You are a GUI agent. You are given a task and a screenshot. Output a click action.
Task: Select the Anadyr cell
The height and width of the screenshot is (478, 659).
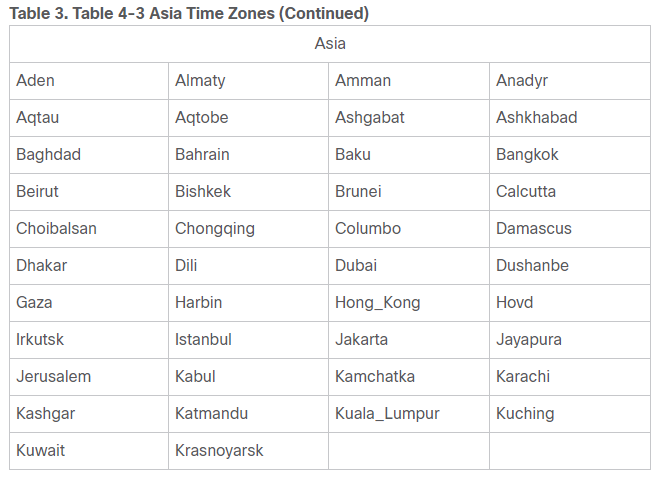tap(522, 81)
